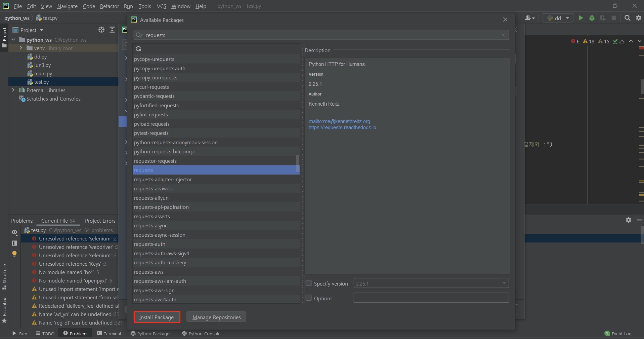Viewport: 644px width, 339px height.
Task: Click Manage Repositories button
Action: 216,317
